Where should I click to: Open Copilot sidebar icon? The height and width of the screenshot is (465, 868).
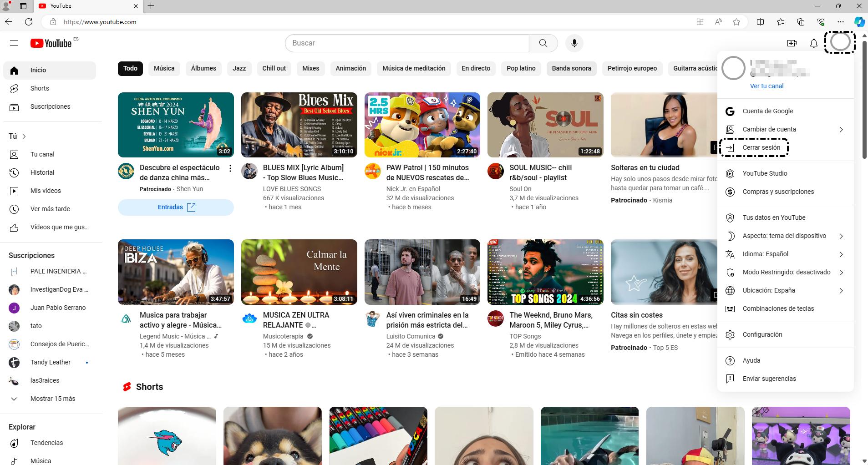point(859,21)
